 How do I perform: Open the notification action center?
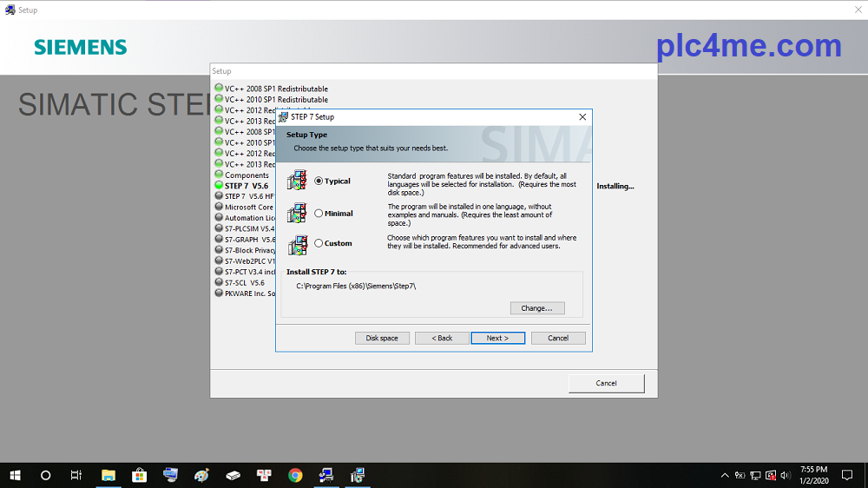coord(847,475)
